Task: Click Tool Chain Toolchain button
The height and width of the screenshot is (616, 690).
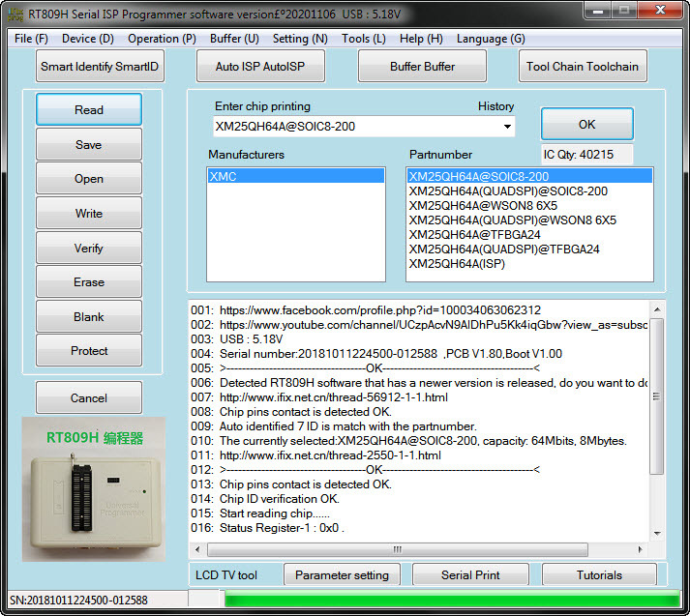Action: [x=583, y=67]
